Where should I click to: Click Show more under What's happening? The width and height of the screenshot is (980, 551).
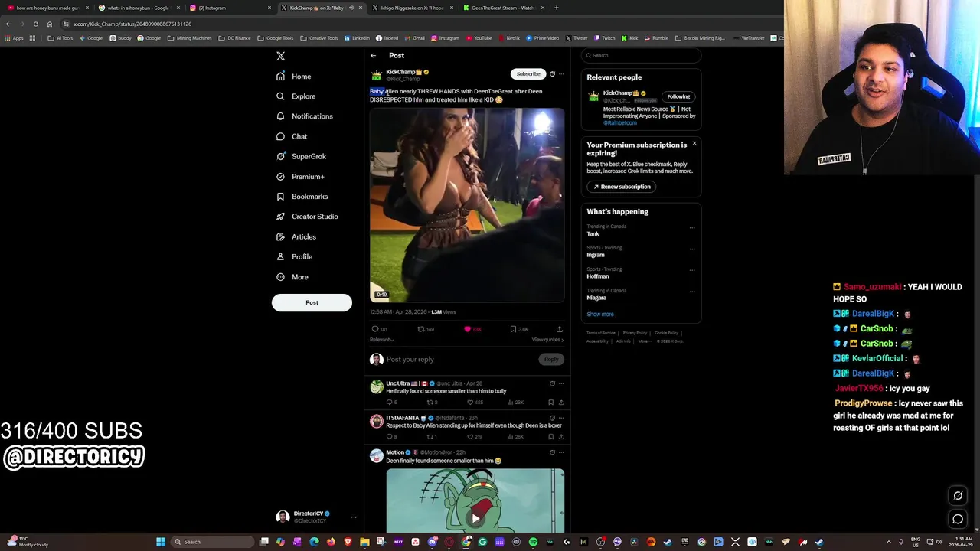[600, 314]
